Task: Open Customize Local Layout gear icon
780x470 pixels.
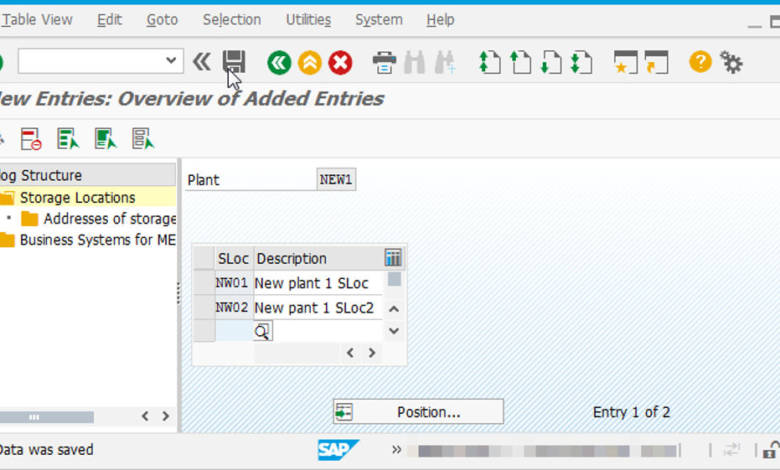Action: click(731, 63)
